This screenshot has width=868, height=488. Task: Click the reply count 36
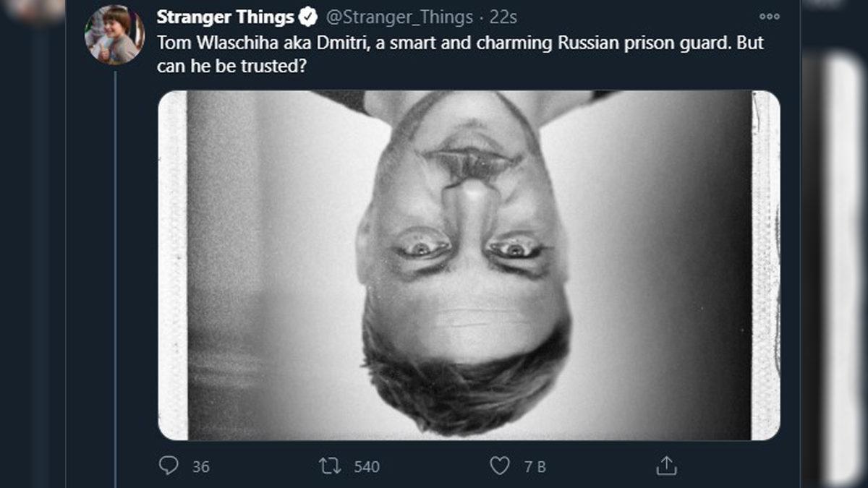click(x=200, y=466)
